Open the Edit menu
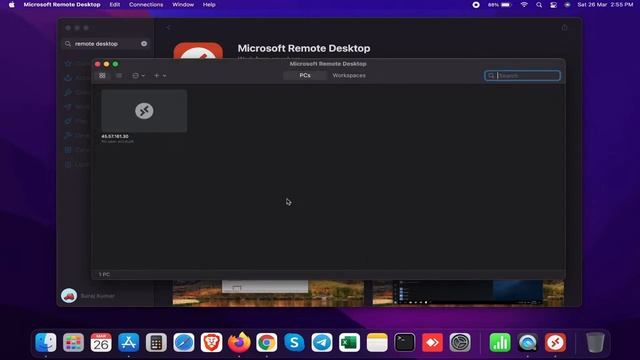640x360 pixels. point(115,4)
